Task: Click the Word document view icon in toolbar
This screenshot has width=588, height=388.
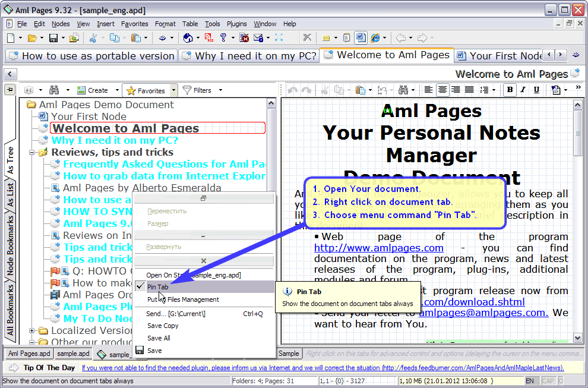Action: (x=361, y=37)
